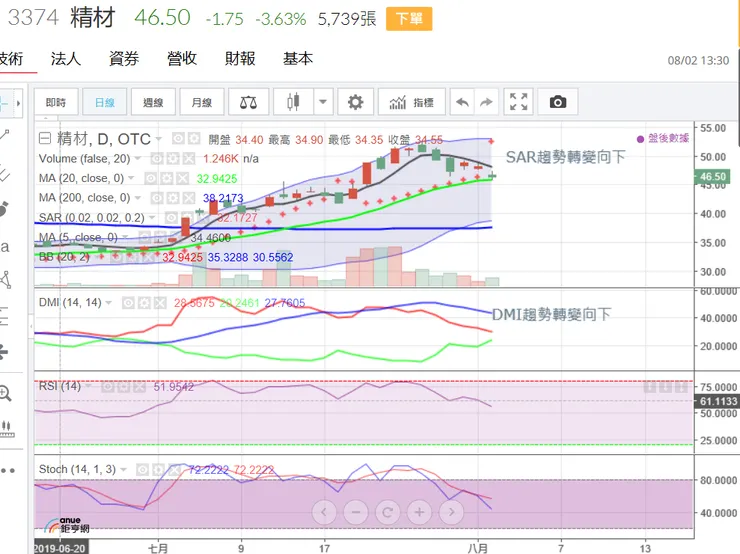This screenshot has width=740, height=554.
Task: Redo the chart action
Action: [x=486, y=102]
